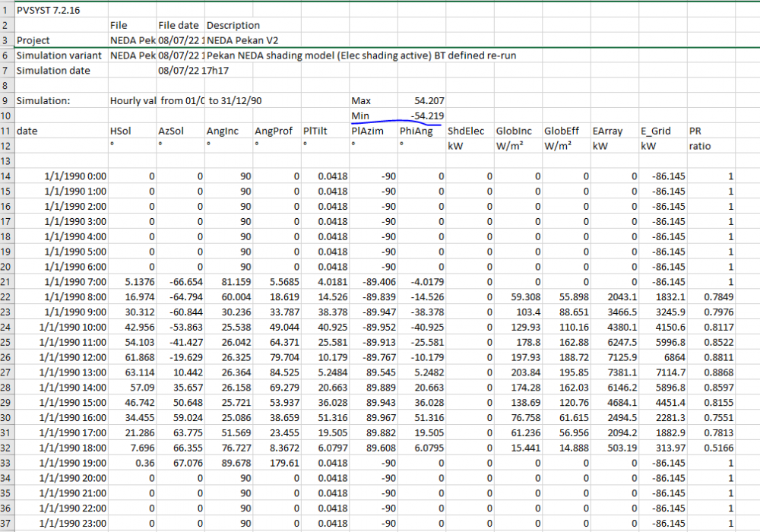
Task: Select the PhiAng heading cell
Action: coord(416,131)
